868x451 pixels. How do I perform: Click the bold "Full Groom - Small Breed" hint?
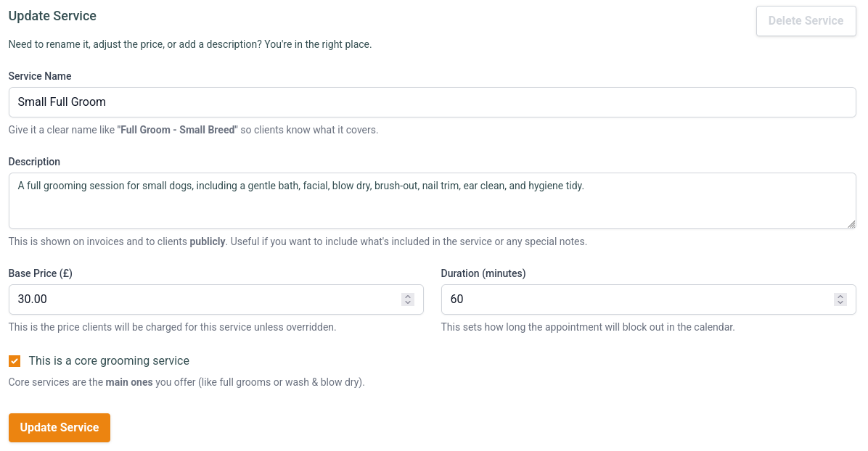click(x=177, y=130)
